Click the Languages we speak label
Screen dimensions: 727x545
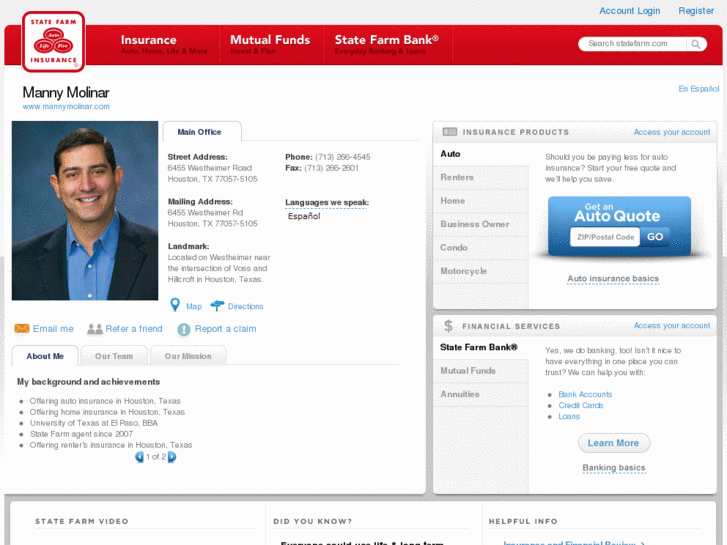click(x=327, y=202)
